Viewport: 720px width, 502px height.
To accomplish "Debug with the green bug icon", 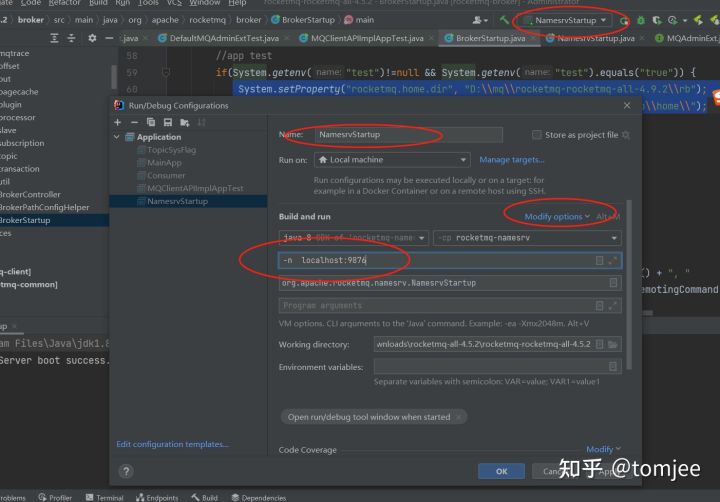I will 641,21.
